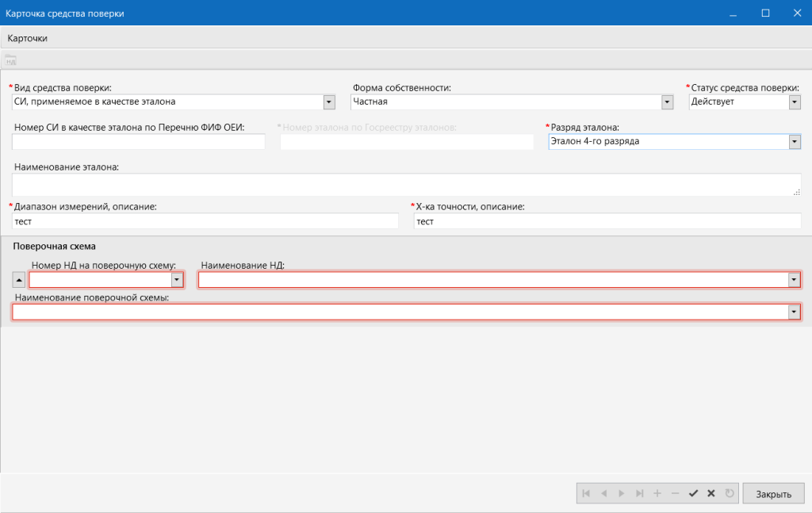
Task: Go to next record navigator arrow
Action: pyautogui.click(x=622, y=493)
